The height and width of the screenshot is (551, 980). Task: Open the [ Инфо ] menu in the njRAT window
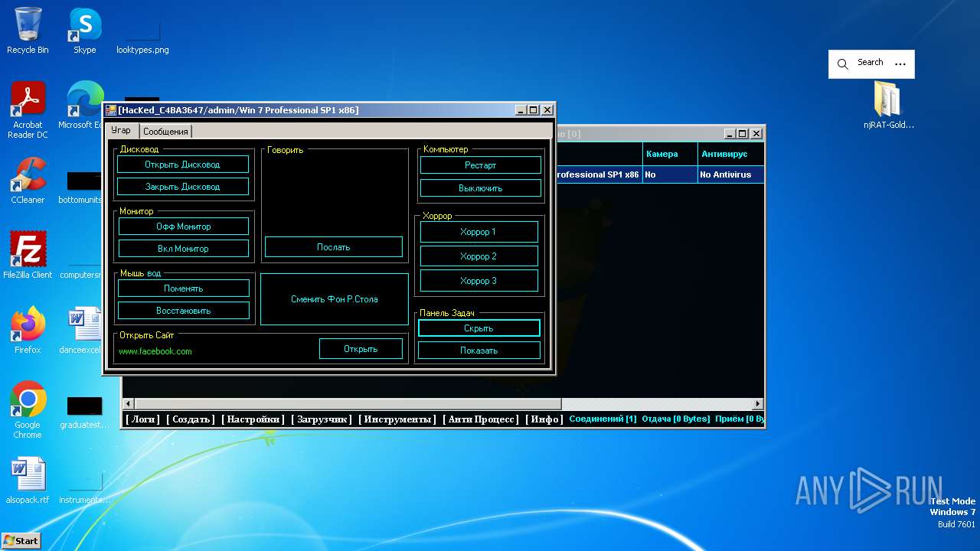tap(544, 419)
